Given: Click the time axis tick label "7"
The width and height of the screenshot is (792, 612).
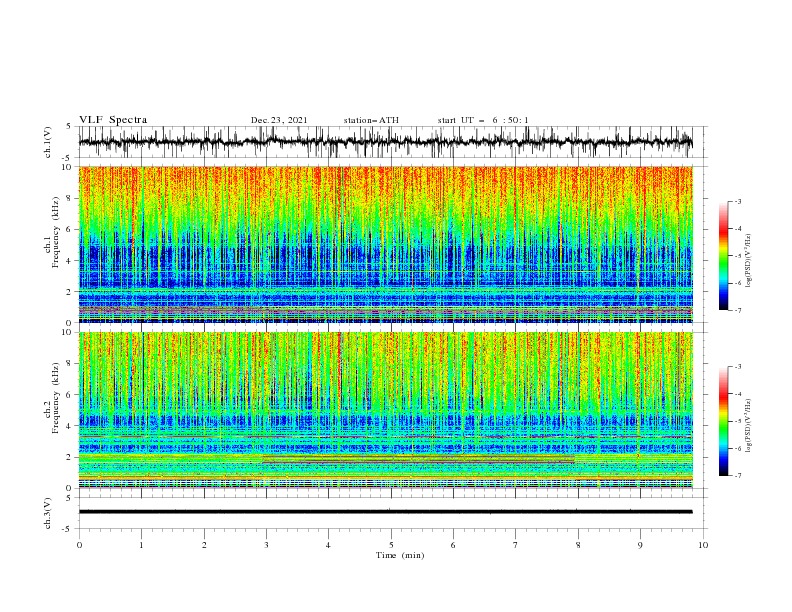Looking at the screenshot, I should point(516,545).
